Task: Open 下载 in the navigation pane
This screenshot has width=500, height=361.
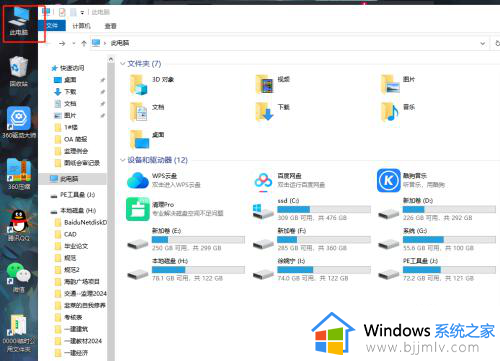Action: [66, 92]
